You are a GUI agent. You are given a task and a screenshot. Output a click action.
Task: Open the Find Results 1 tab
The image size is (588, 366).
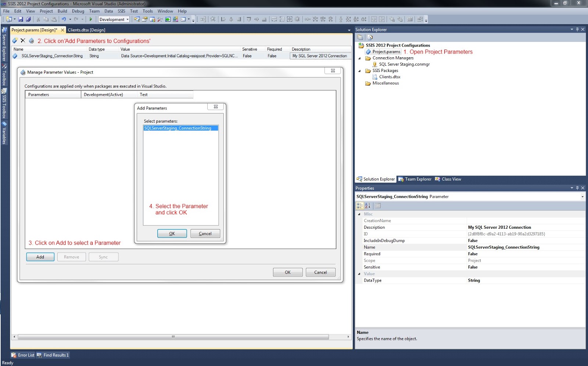pos(53,355)
